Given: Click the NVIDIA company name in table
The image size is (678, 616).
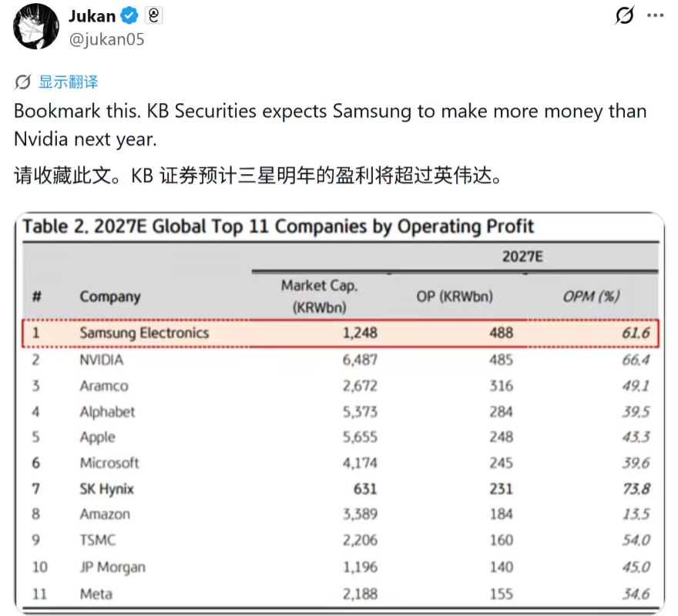Looking at the screenshot, I should click(101, 360).
